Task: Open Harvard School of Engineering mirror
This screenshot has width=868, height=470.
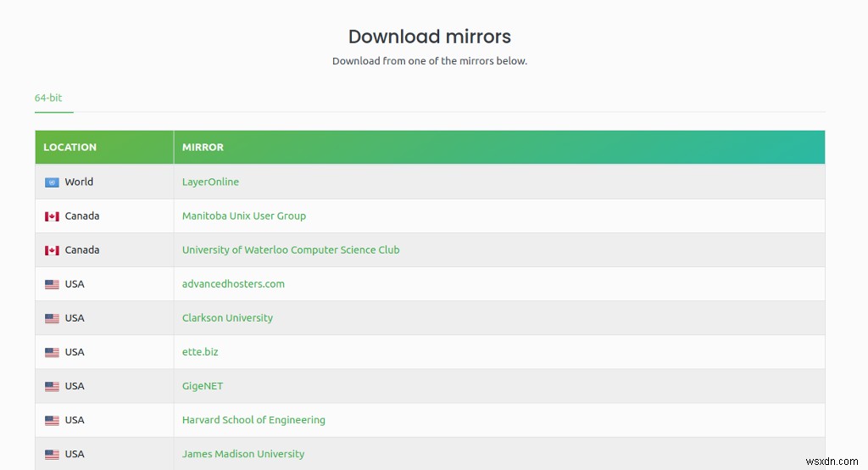Action: click(x=253, y=420)
